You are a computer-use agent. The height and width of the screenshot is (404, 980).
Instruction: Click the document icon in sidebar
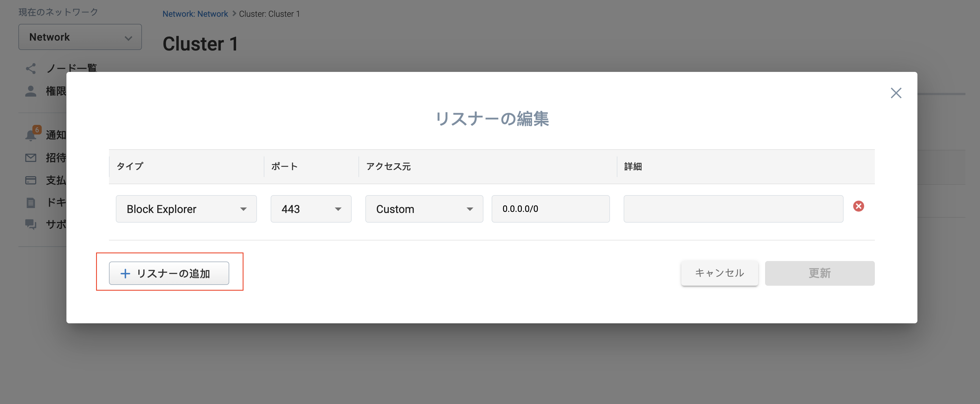click(x=31, y=202)
